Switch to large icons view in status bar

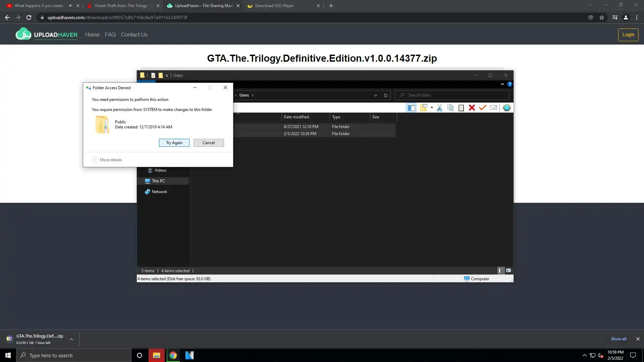click(508, 270)
